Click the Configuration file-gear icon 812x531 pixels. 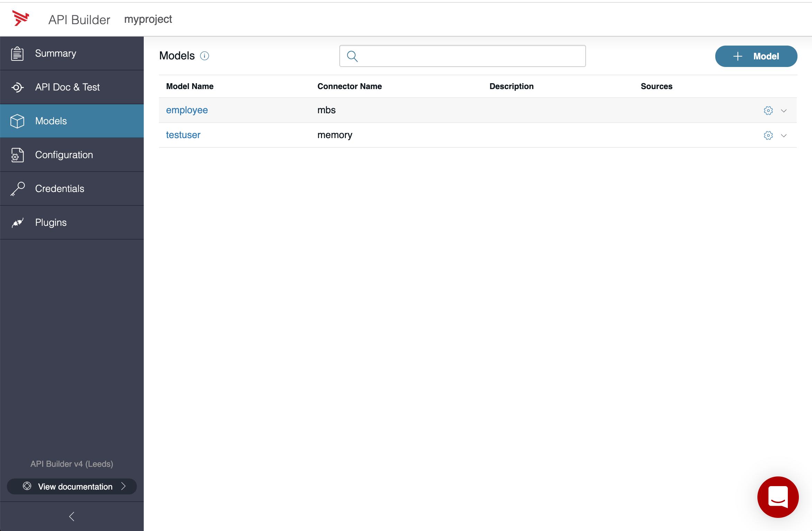17,155
